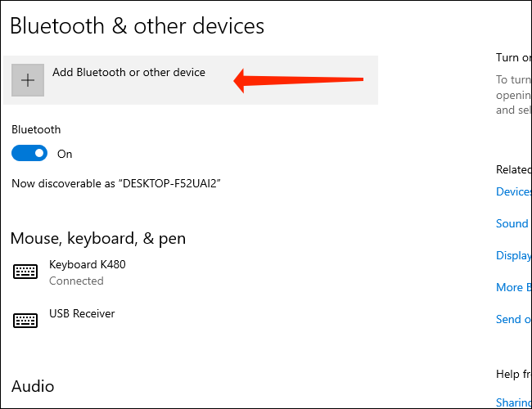Click the "Now discoverable as" device name text
The width and height of the screenshot is (532, 409).
(x=116, y=183)
